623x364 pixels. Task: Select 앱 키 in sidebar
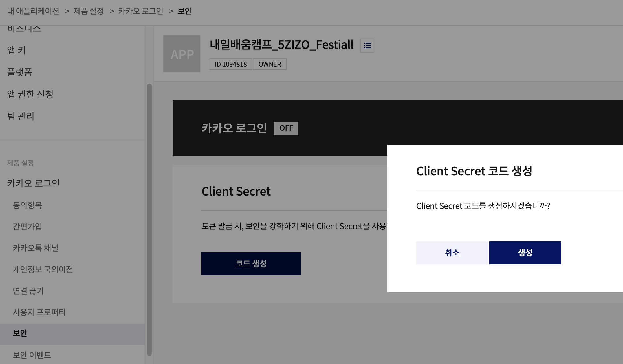coord(17,50)
